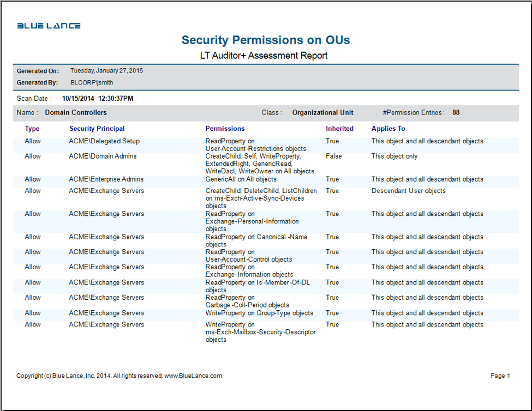Click applies-to value in the Garbage-Coll-Period row

(x=427, y=298)
